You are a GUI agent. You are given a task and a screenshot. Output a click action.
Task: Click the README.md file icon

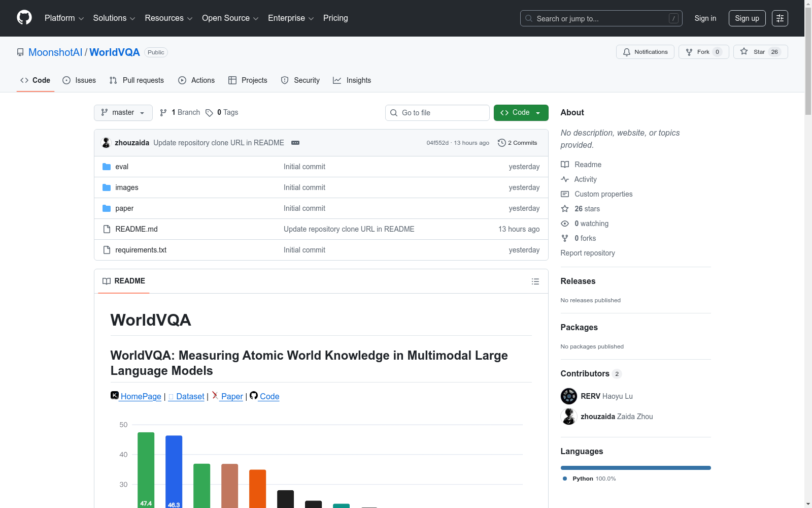click(x=107, y=229)
